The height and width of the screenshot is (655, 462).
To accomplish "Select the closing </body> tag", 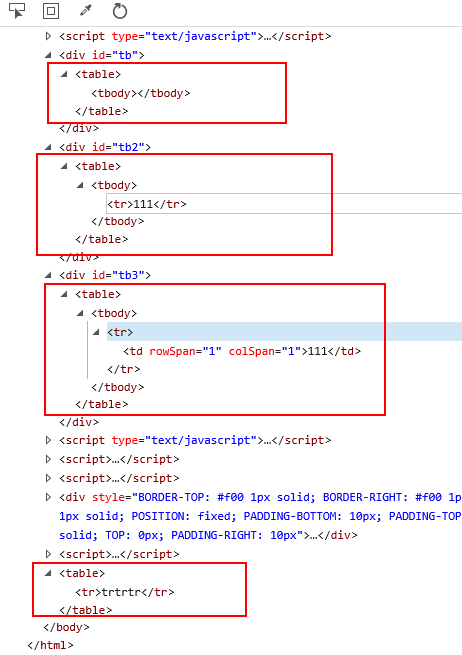I will 66,627.
